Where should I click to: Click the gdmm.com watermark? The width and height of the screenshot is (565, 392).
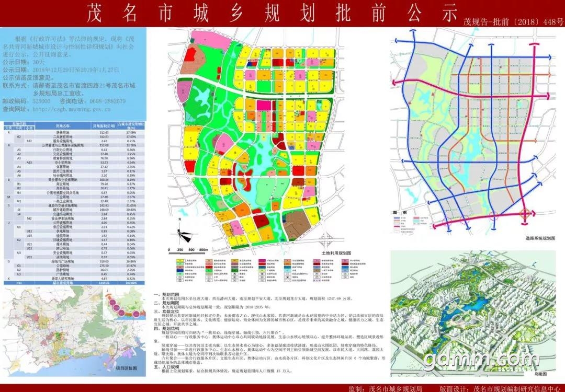point(481,359)
